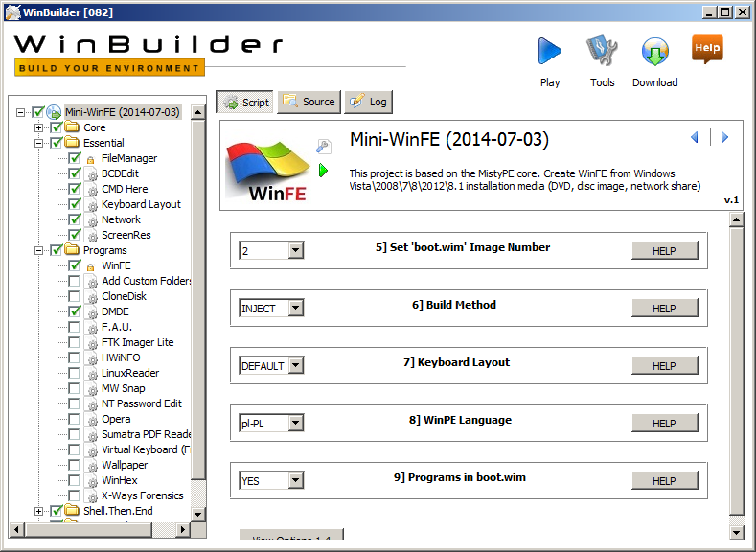Start the build with the Play icon
Image resolution: width=756 pixels, height=552 pixels.
pyautogui.click(x=550, y=51)
